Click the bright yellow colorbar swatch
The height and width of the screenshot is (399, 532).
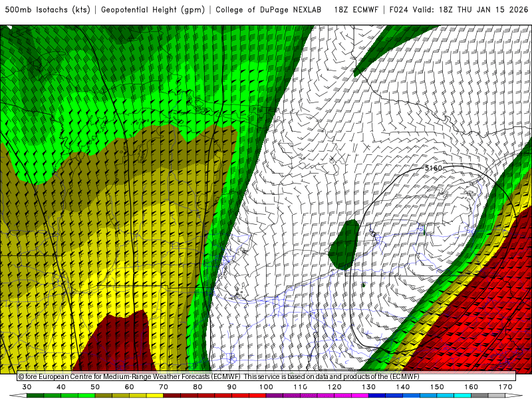[155, 396]
